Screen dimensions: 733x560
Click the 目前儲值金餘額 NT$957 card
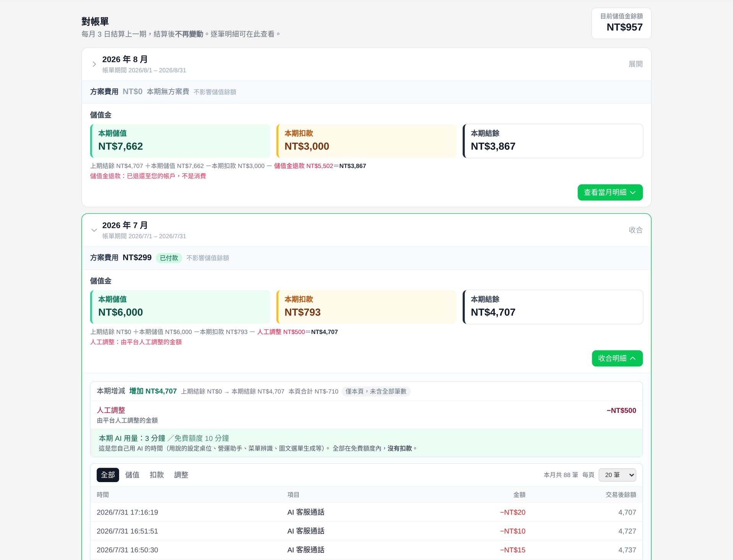coord(621,23)
